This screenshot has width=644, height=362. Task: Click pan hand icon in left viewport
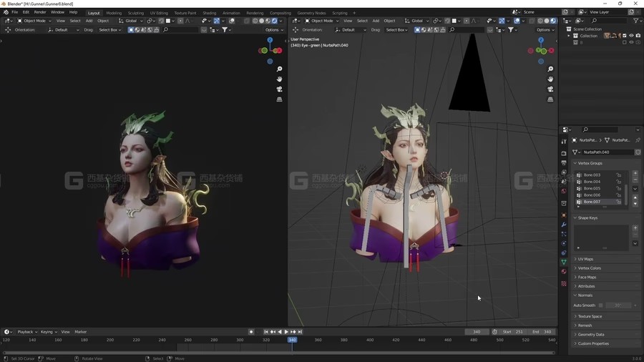(279, 79)
